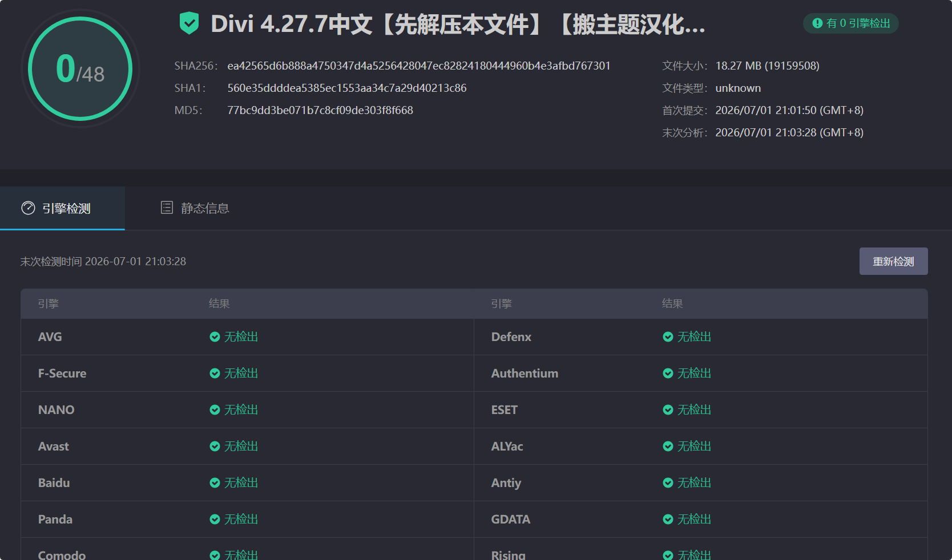Click the Defenx engine name

point(511,337)
